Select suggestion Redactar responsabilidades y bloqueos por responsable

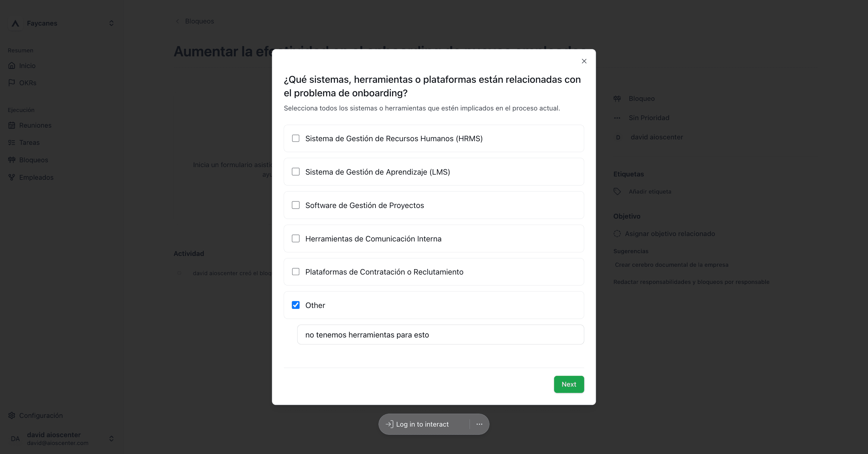pyautogui.click(x=691, y=282)
